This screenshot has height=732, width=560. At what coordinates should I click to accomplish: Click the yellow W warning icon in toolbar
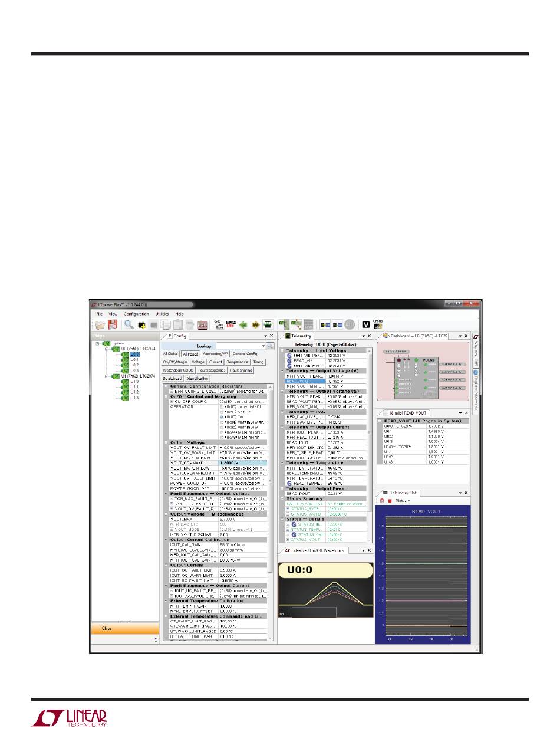coord(255,324)
